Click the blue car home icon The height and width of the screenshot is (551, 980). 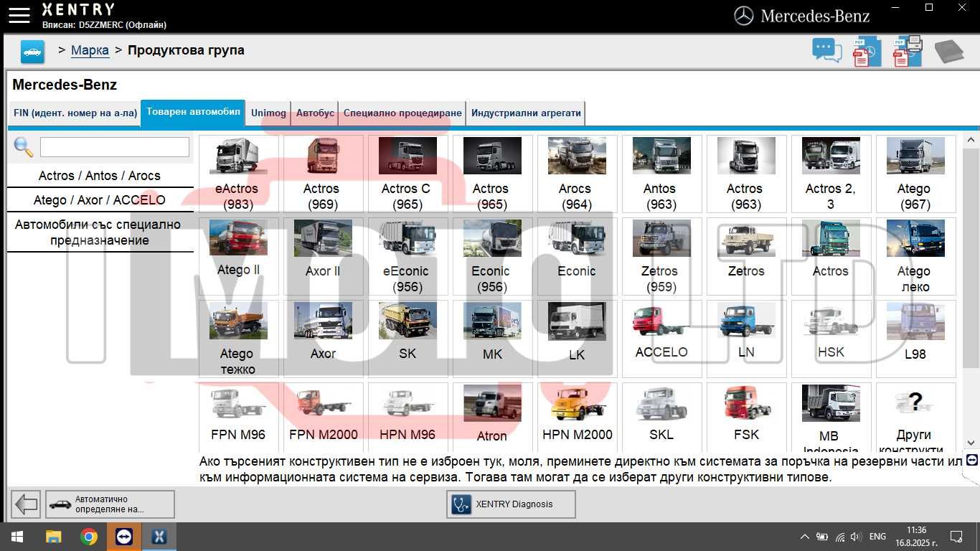point(32,52)
